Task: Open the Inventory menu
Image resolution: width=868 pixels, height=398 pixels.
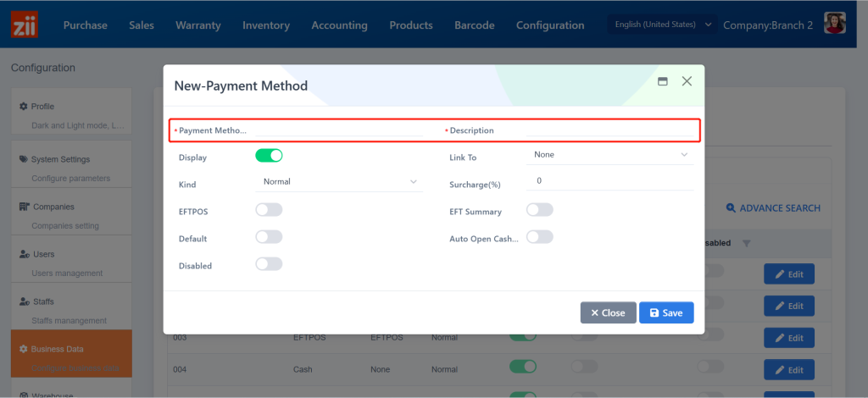Action: coord(265,25)
